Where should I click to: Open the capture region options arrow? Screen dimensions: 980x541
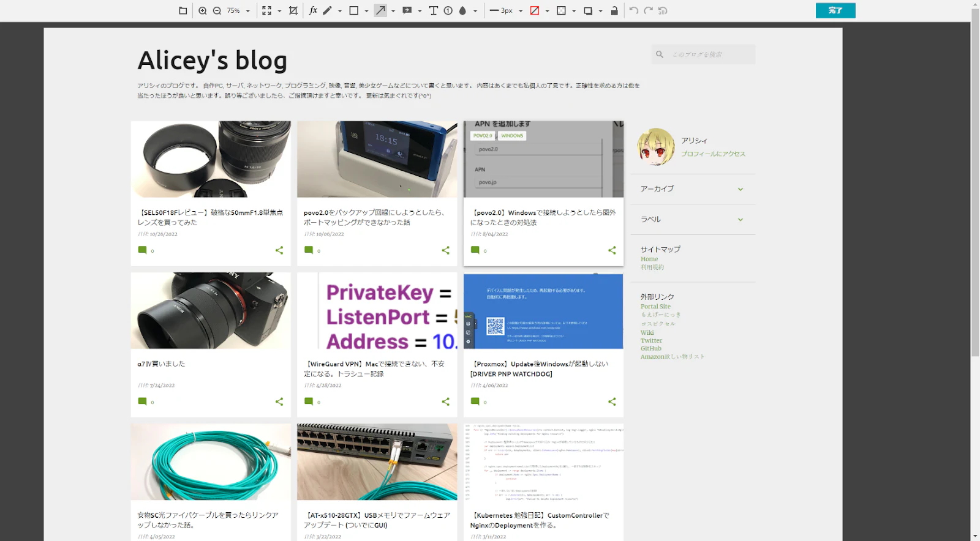click(x=279, y=11)
